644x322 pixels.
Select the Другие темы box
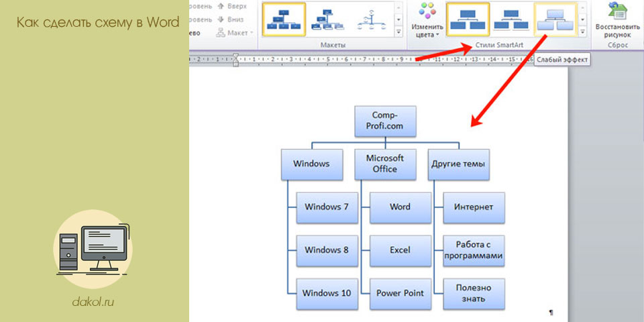[x=458, y=164]
